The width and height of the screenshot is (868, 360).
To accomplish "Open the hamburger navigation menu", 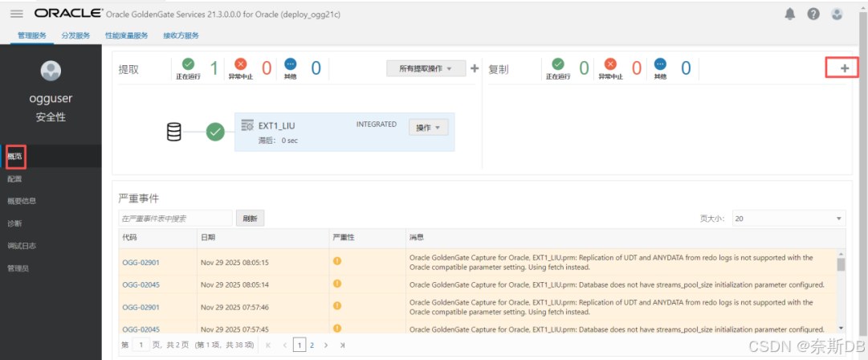I will (17, 14).
